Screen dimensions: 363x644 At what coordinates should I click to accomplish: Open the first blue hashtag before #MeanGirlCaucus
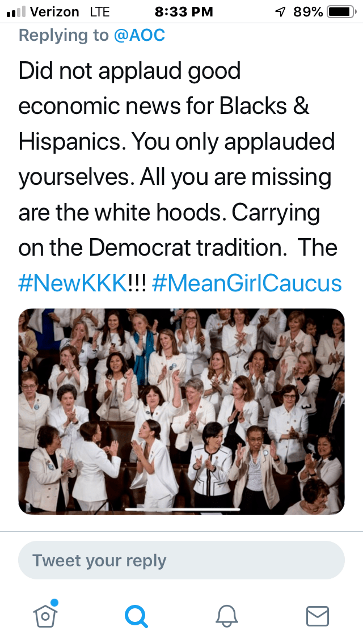click(71, 283)
